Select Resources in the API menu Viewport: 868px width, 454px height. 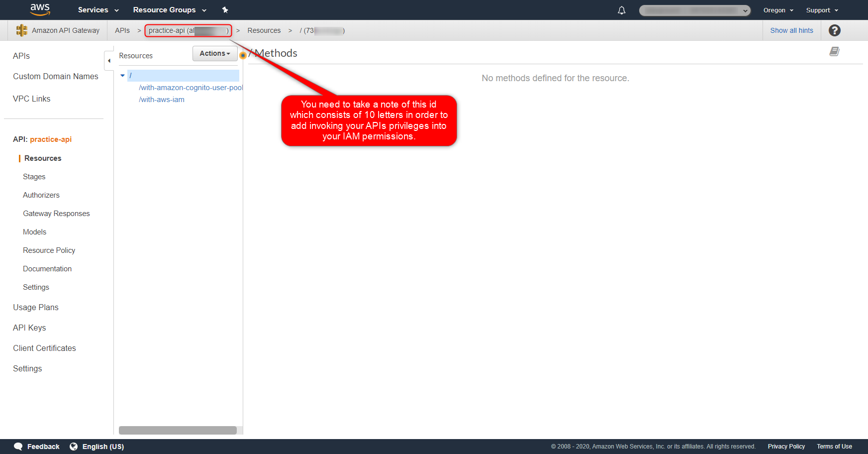43,158
